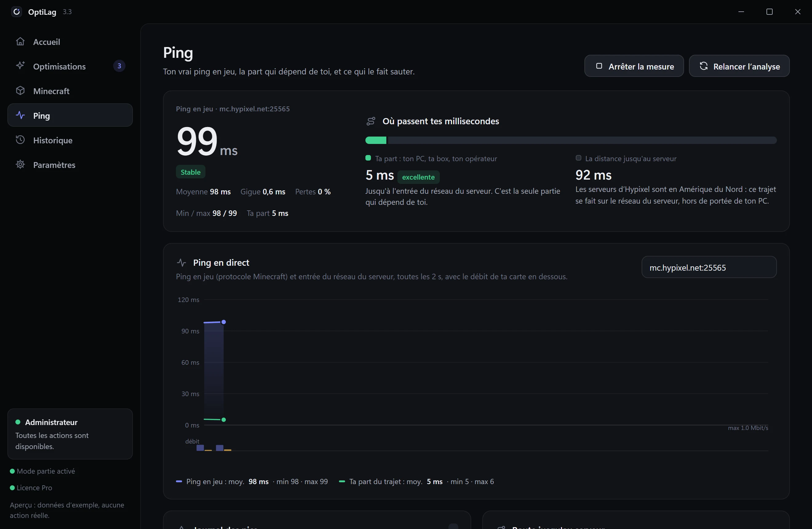Open the Accueil page

coord(70,42)
